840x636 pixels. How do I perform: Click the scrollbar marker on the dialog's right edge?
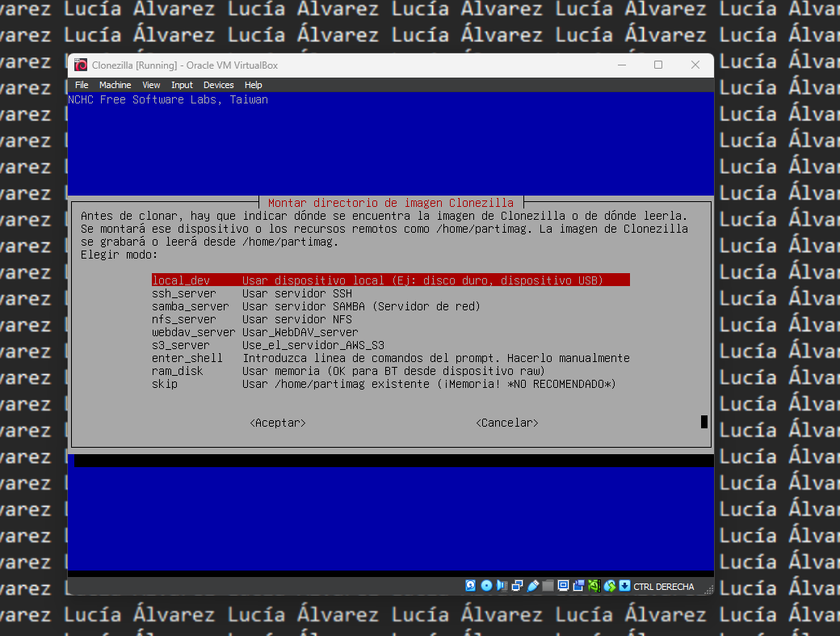click(703, 421)
